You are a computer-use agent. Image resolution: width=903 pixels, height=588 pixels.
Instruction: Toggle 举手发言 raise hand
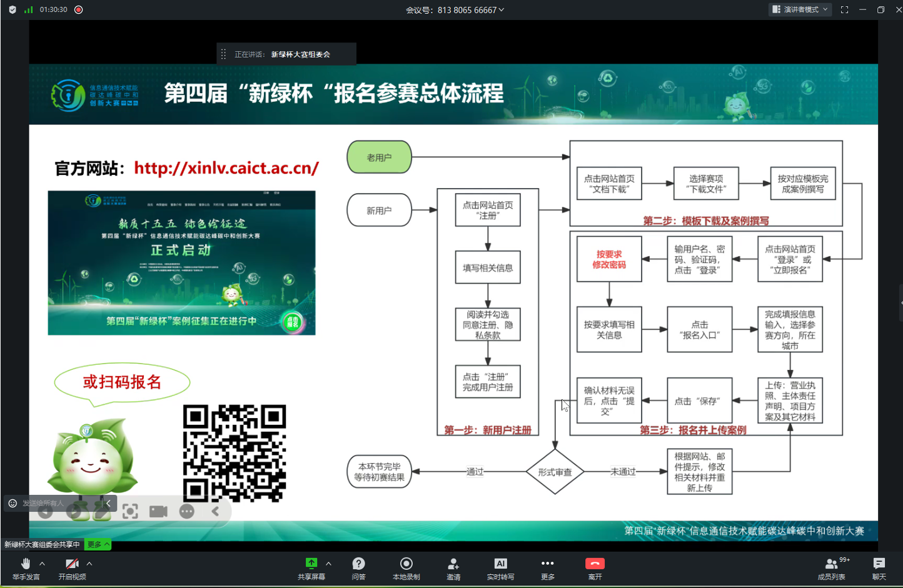pyautogui.click(x=26, y=569)
